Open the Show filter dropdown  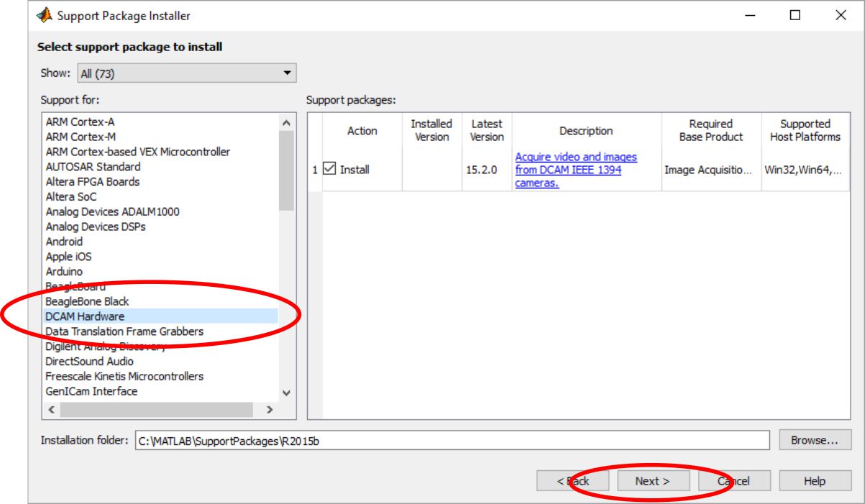point(186,73)
